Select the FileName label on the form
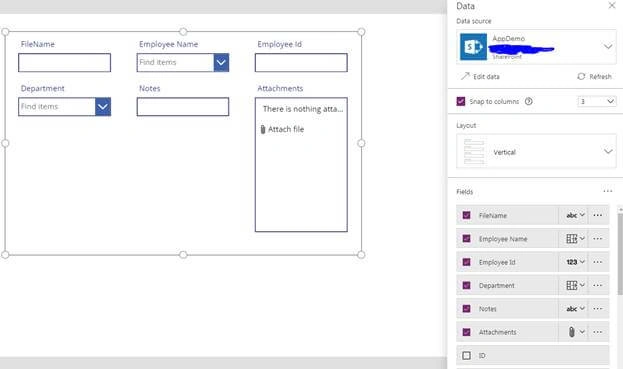Viewport: 623px width, 369px height. (x=38, y=44)
